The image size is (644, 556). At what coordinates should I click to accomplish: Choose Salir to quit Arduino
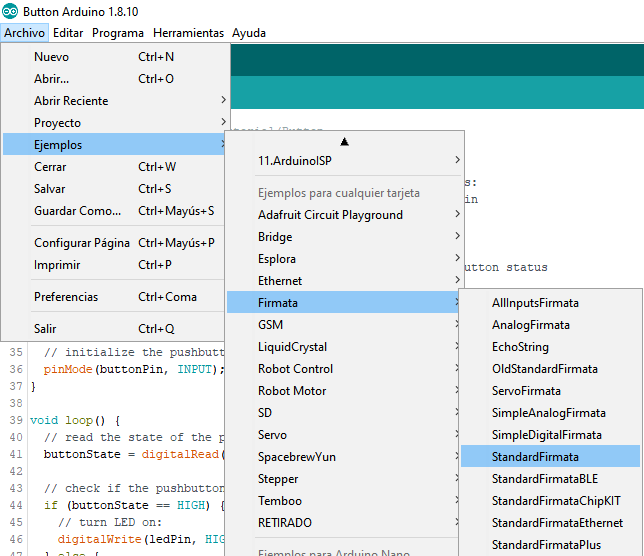pos(113,329)
